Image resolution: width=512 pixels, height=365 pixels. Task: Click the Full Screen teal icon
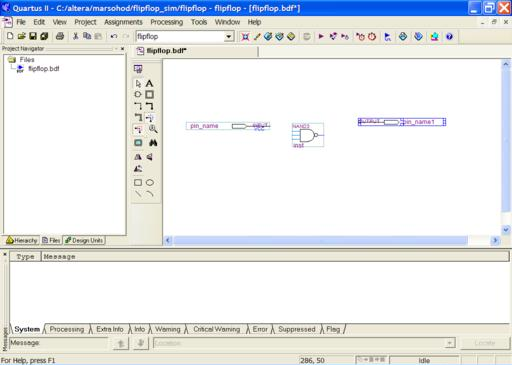tap(138, 143)
